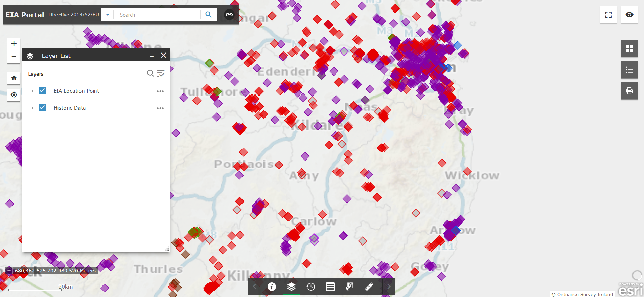Click the EIA Location Point layer name
This screenshot has height=297, width=644.
76,91
